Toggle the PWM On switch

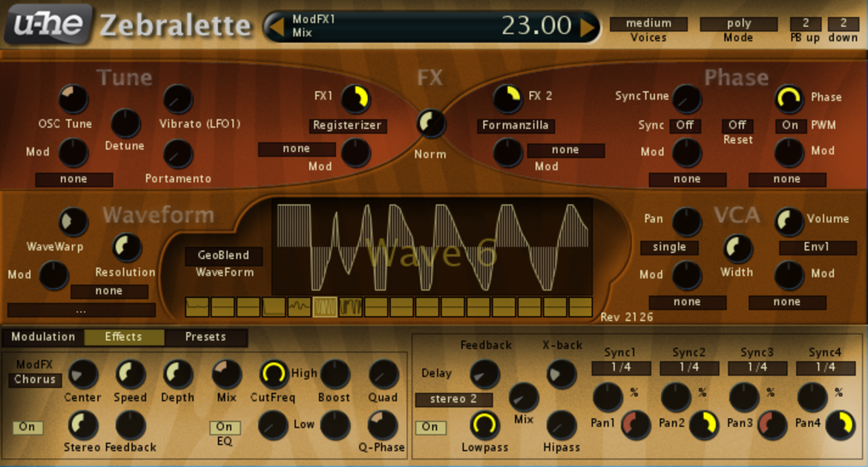(790, 125)
